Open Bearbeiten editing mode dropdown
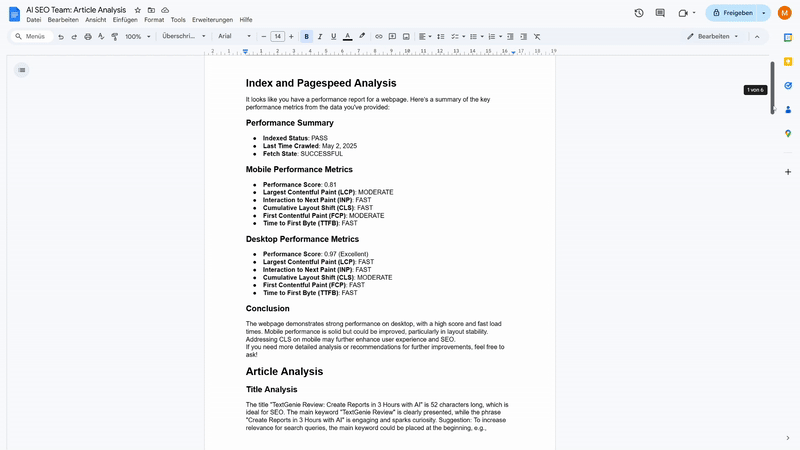 click(x=713, y=37)
